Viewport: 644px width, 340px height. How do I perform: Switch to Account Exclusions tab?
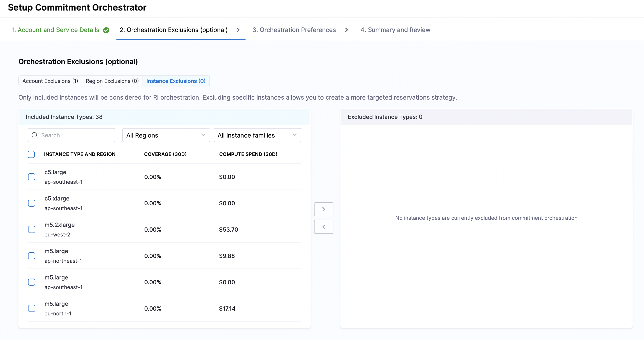click(50, 81)
